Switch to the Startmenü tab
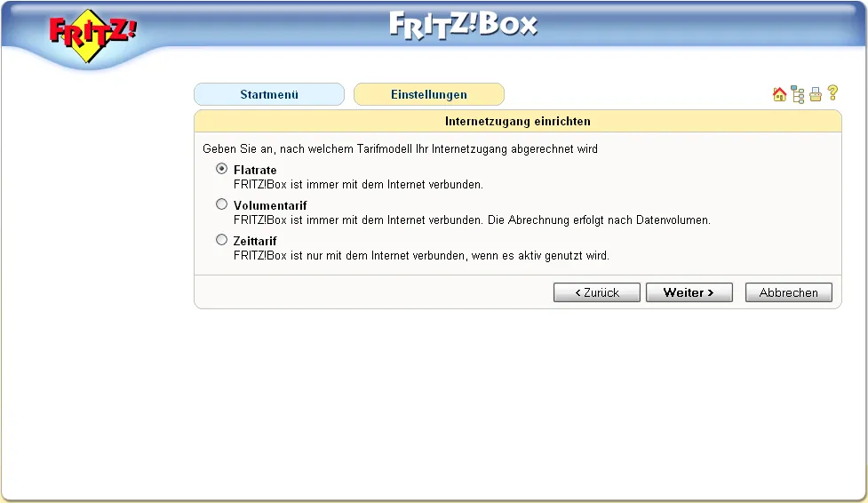The height and width of the screenshot is (503, 868). point(269,94)
